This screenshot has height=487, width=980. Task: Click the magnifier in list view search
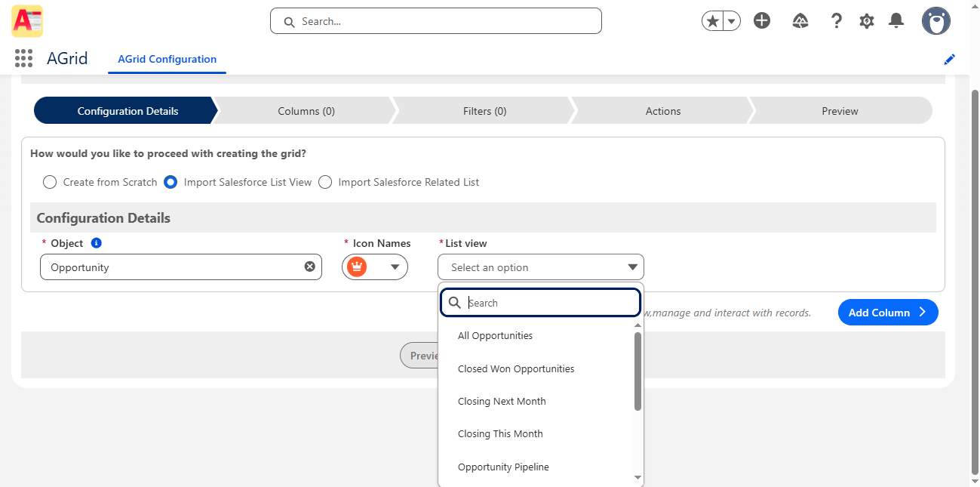point(455,303)
